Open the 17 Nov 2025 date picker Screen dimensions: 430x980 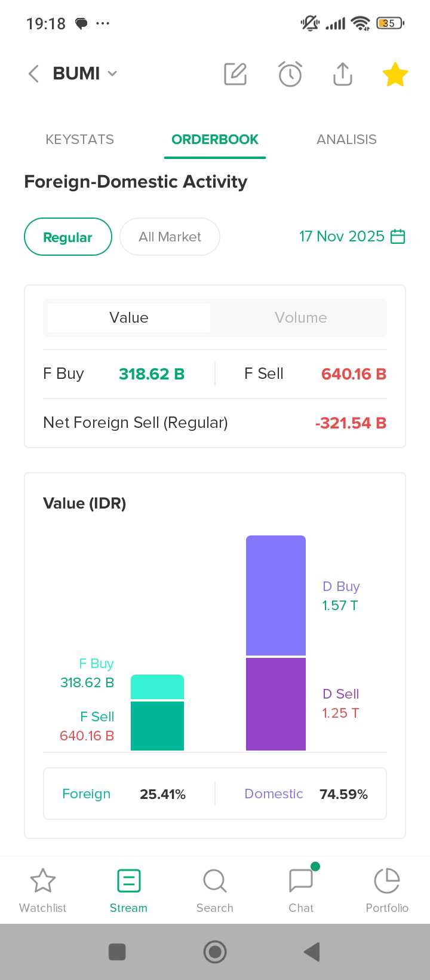click(352, 237)
